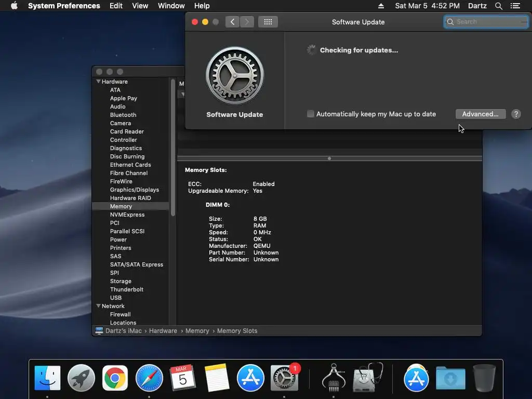The height and width of the screenshot is (399, 532).
Task: Click Dartz's iMac computer icon in path bar
Action: [x=99, y=330]
